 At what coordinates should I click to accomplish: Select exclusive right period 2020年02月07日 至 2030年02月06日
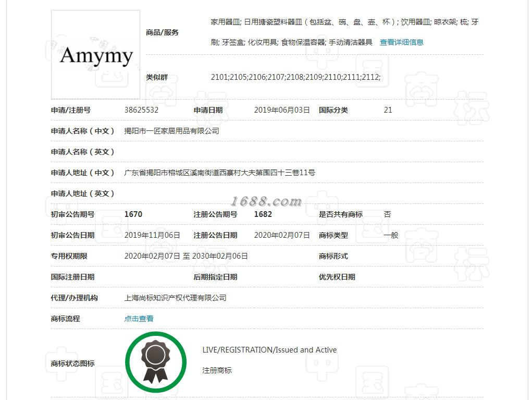186,256
